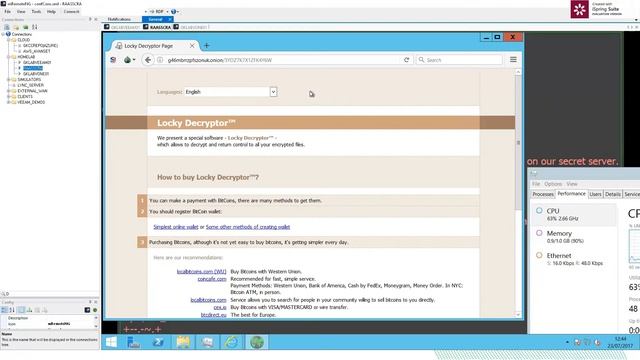Switch to Task Manager Details tab
Viewport: 640px width, 360px height.
[613, 194]
